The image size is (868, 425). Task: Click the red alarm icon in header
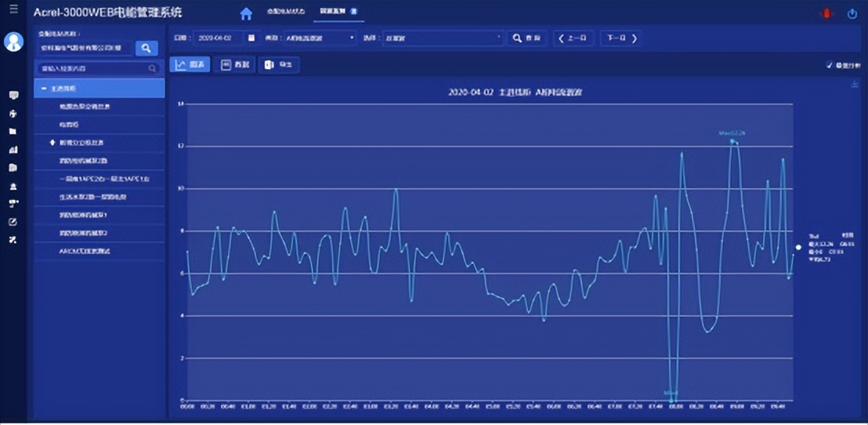(826, 14)
